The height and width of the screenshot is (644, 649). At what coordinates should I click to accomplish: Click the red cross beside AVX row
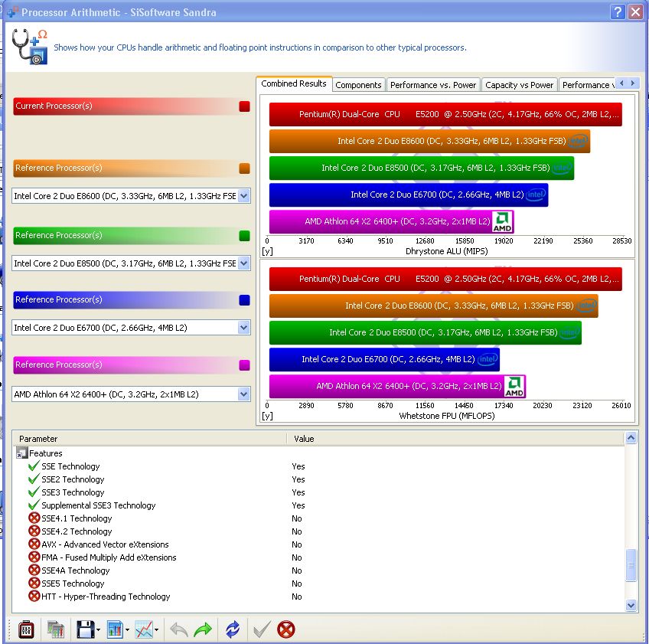(34, 544)
